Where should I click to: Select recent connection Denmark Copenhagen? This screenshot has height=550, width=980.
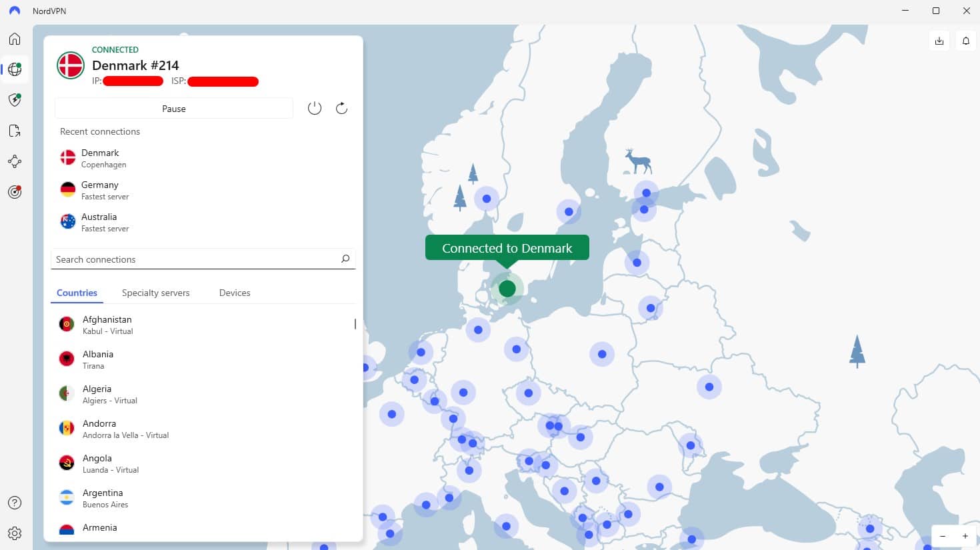tap(203, 158)
